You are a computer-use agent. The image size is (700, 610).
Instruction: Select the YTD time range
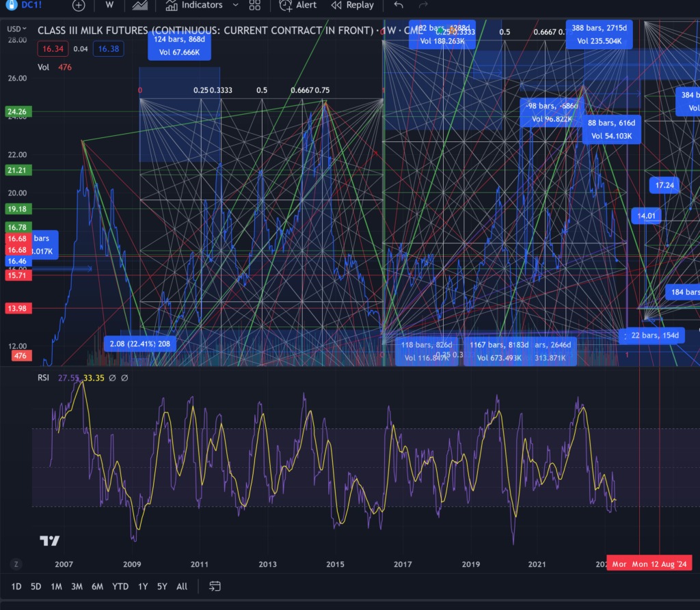[x=120, y=586]
